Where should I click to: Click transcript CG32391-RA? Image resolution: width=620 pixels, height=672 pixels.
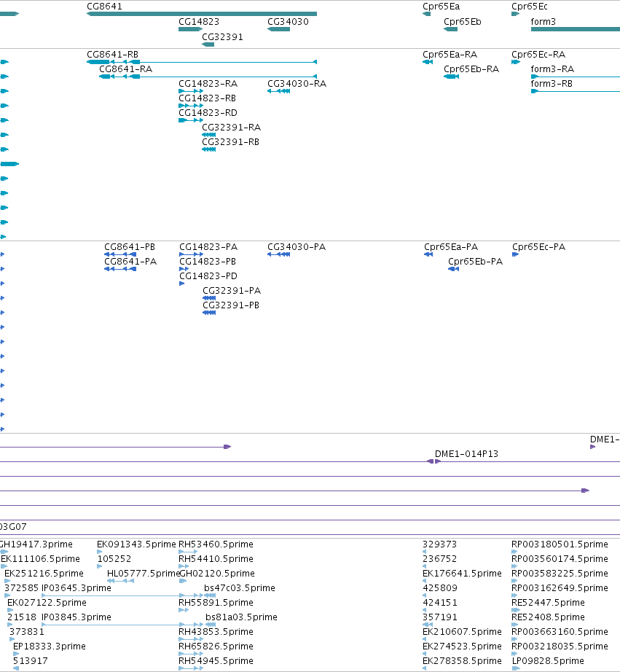coord(208,135)
